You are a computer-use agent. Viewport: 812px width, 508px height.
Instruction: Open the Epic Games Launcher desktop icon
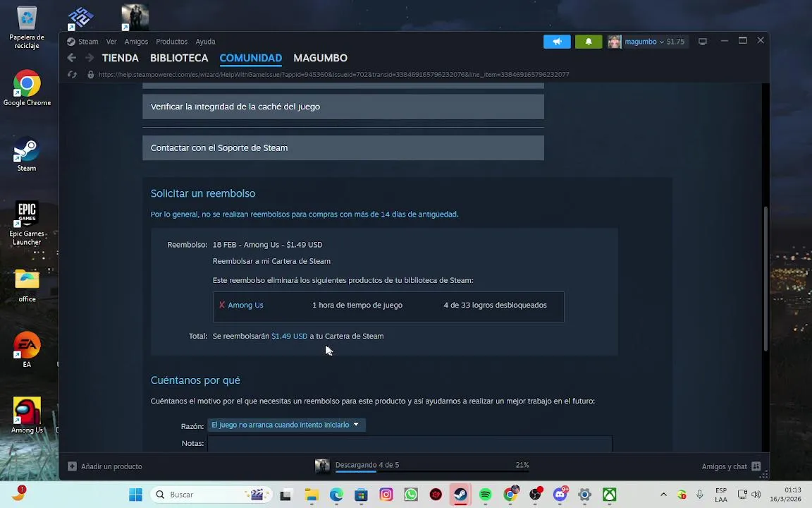(27, 224)
